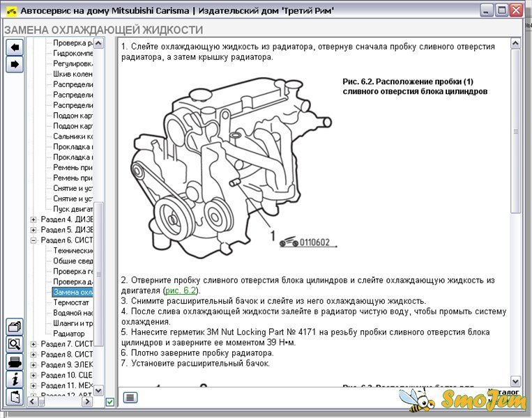The height and width of the screenshot is (418, 532).
Task: Collapse the Раздел 6 tree node
Action: [33, 240]
